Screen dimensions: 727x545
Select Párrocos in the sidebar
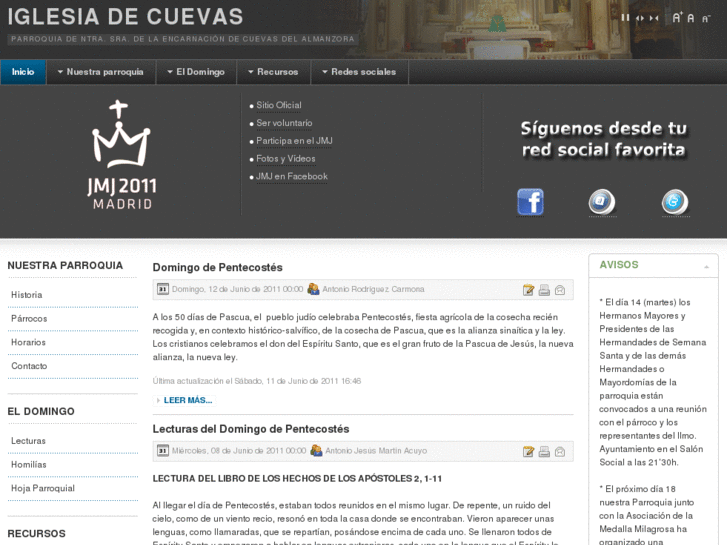pos(29,319)
